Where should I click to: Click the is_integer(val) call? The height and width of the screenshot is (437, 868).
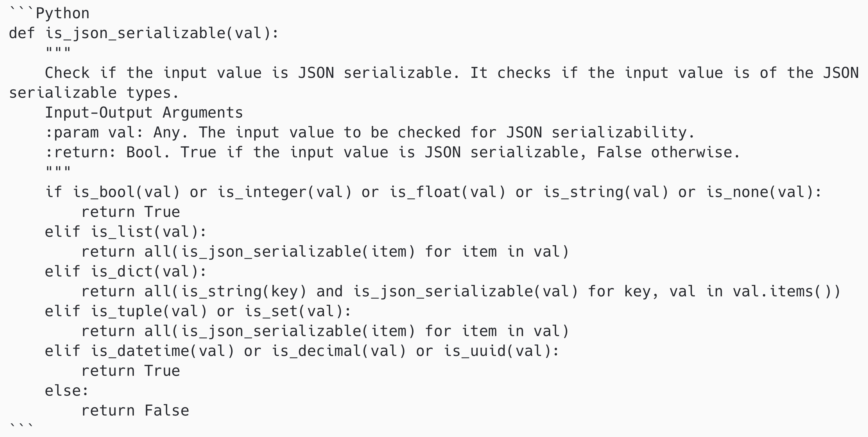click(285, 192)
